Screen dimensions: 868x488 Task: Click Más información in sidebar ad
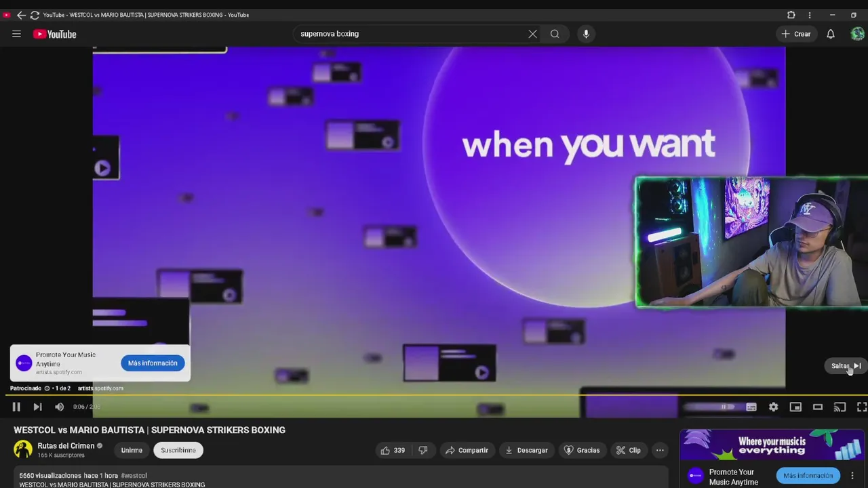coord(808,476)
